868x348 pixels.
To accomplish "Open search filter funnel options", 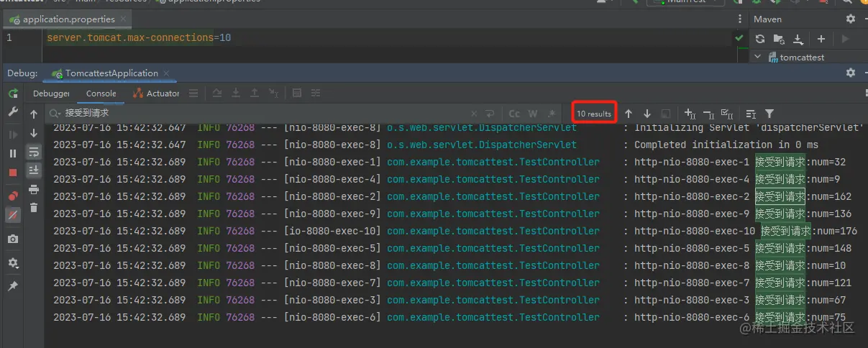I will click(x=769, y=114).
